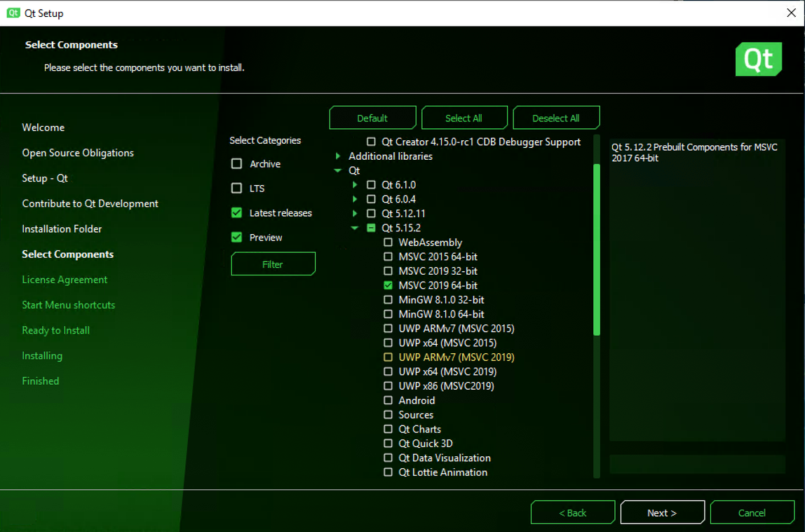Check the Qt 6.1.0 version box
Viewport: 805px width, 532px height.
click(371, 184)
